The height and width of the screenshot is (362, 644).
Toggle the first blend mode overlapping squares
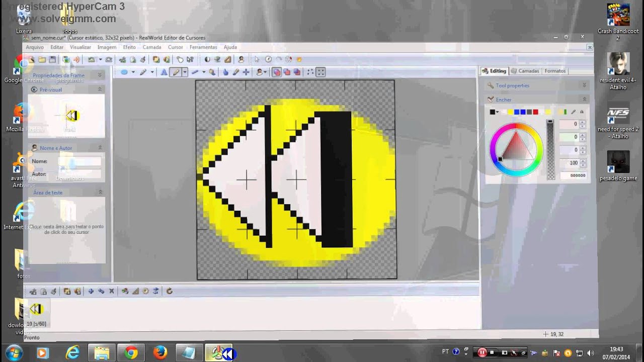(x=277, y=72)
